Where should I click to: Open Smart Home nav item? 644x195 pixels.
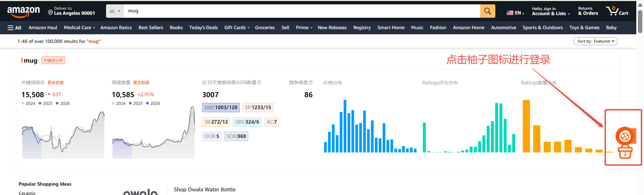(391, 27)
